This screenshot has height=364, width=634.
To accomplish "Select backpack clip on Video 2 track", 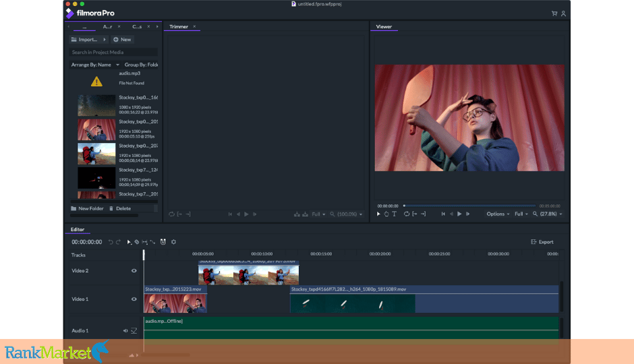I will pyautogui.click(x=249, y=274).
